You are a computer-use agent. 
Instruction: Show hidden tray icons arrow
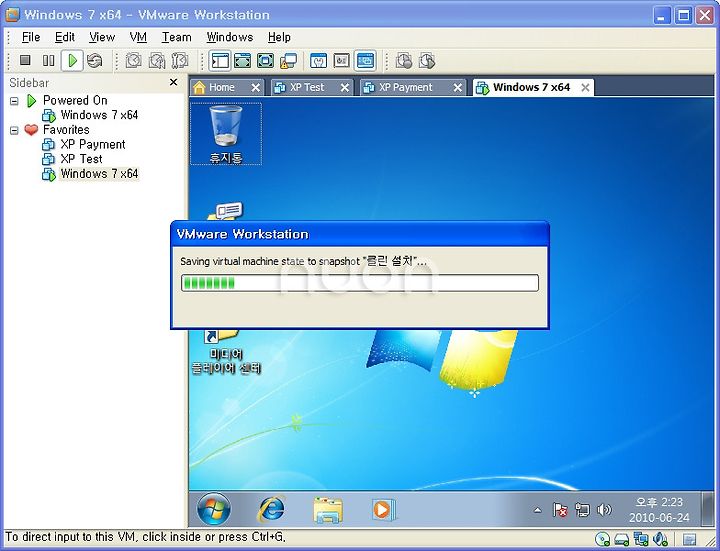point(537,510)
